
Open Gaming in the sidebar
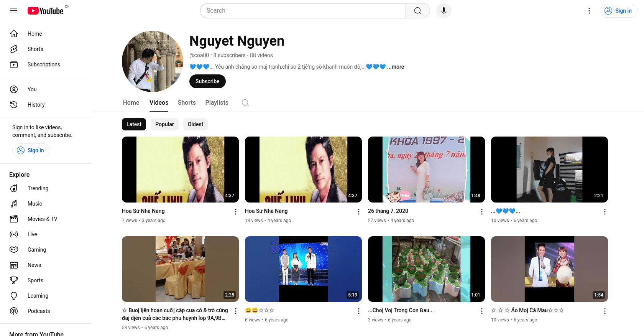coord(36,250)
